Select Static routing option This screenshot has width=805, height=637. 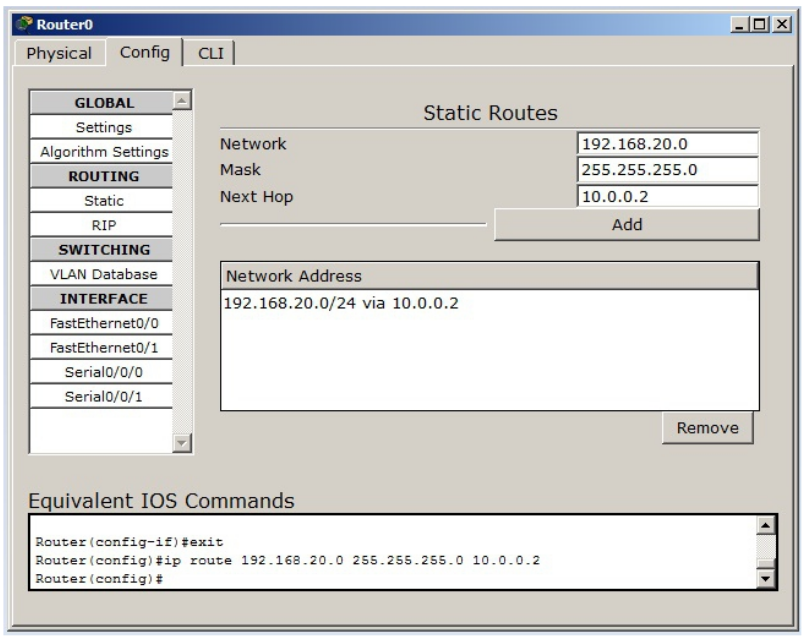(x=103, y=201)
